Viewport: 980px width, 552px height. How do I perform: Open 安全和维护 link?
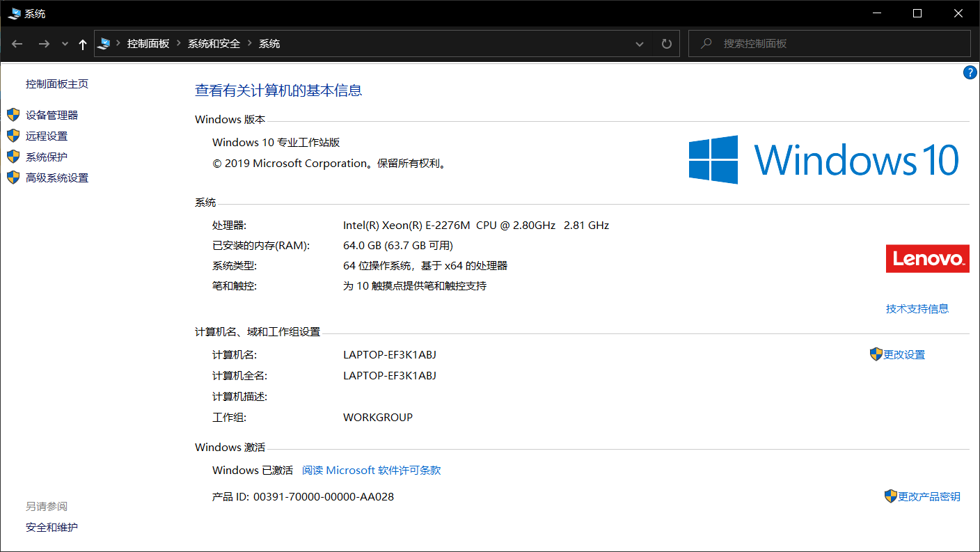pyautogui.click(x=52, y=528)
